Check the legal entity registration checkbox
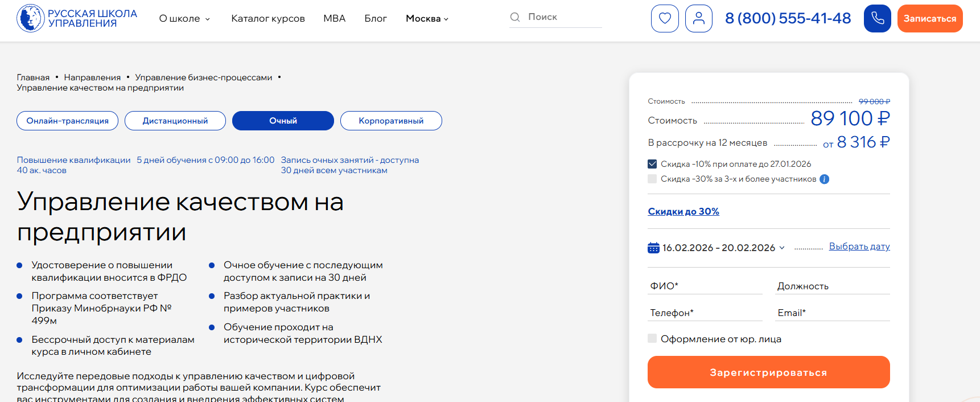Image resolution: width=980 pixels, height=402 pixels. coord(652,339)
